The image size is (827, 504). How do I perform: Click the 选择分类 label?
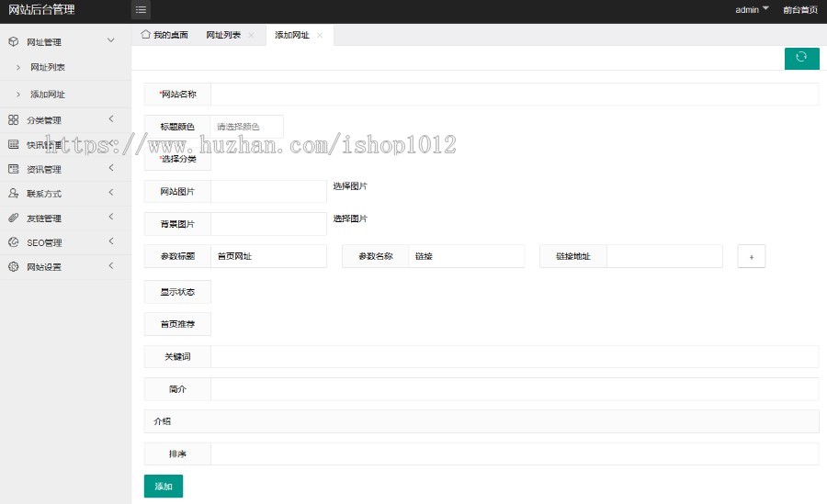(177, 159)
